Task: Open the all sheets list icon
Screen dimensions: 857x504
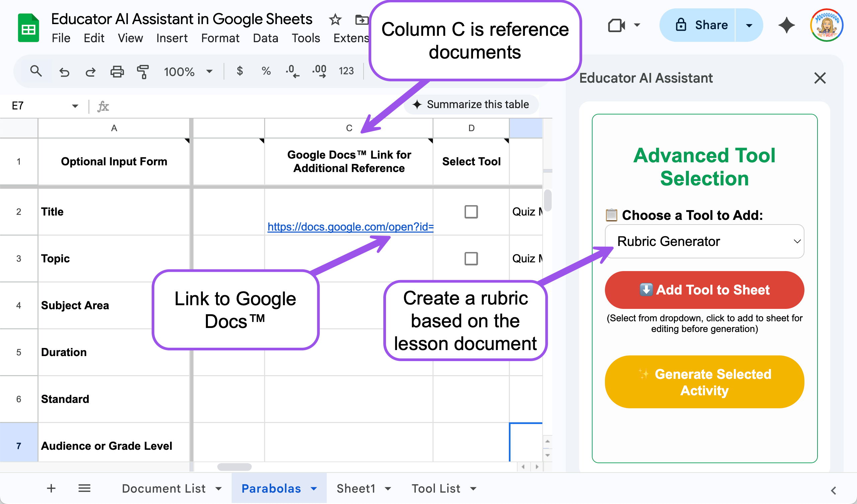Action: click(84, 488)
